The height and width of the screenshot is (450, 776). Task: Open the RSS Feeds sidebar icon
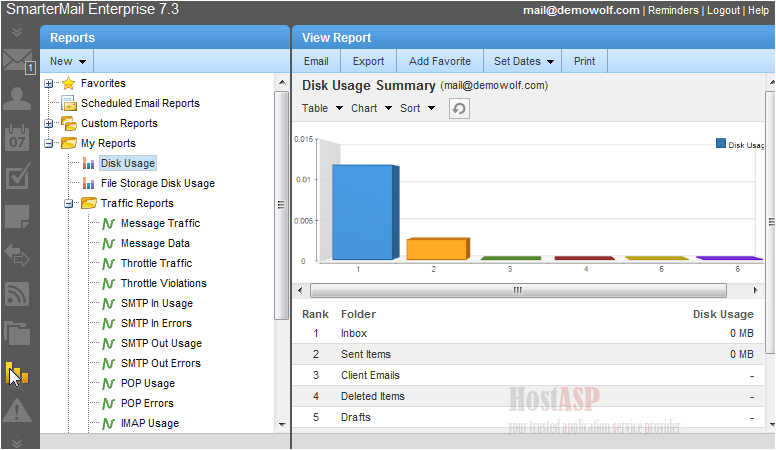coord(17,294)
